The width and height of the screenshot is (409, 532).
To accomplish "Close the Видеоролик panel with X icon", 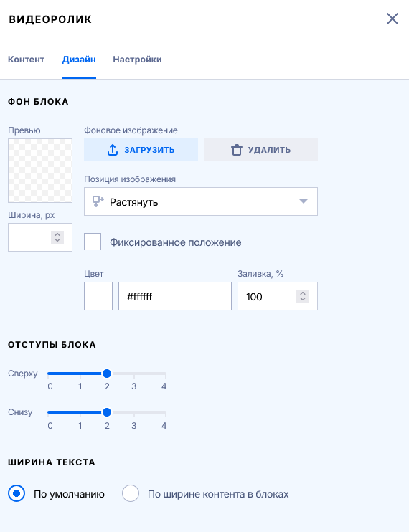I will [x=392, y=19].
